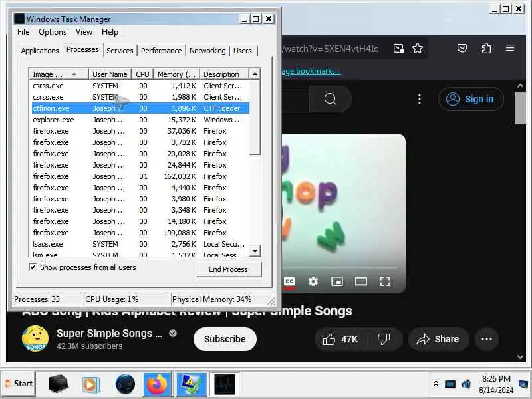Select firefox.exe process using 37,036 K
The image size is (532, 399).
tap(140, 131)
